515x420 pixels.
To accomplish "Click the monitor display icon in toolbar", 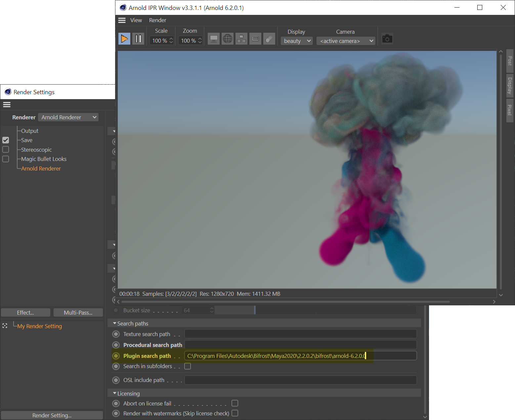I will click(x=214, y=39).
